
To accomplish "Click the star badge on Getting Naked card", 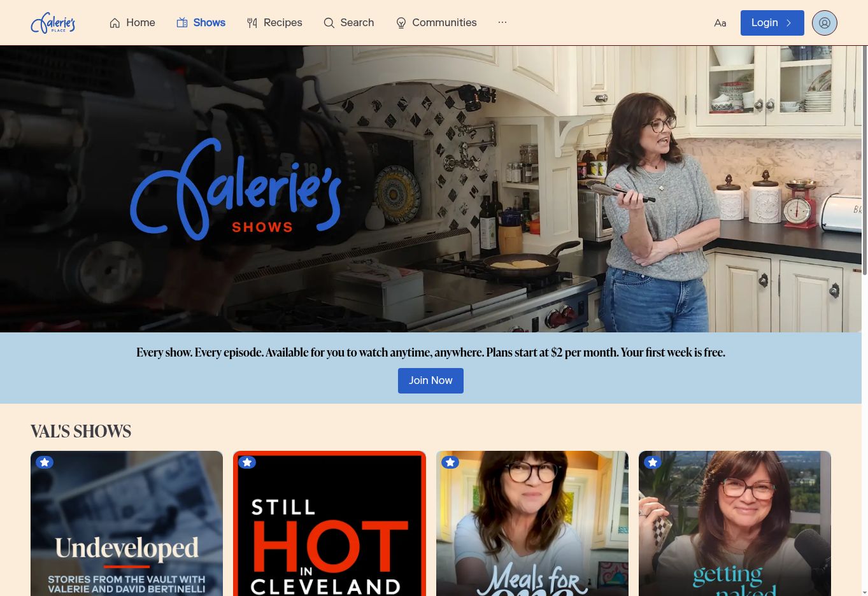I will pyautogui.click(x=653, y=462).
